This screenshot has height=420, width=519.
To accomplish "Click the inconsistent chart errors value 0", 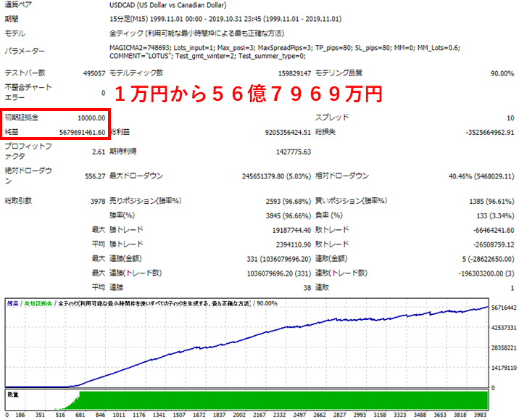I will (x=103, y=93).
